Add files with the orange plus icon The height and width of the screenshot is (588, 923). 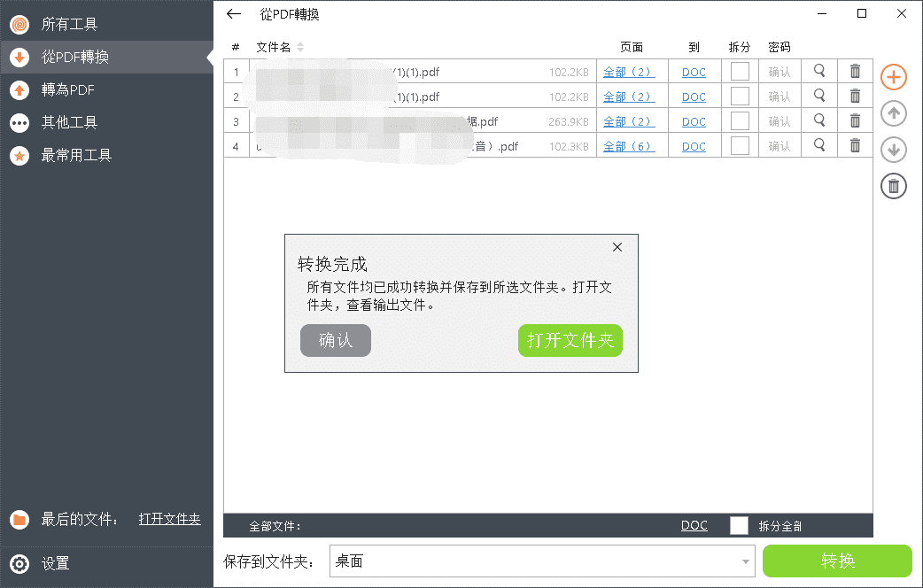894,77
